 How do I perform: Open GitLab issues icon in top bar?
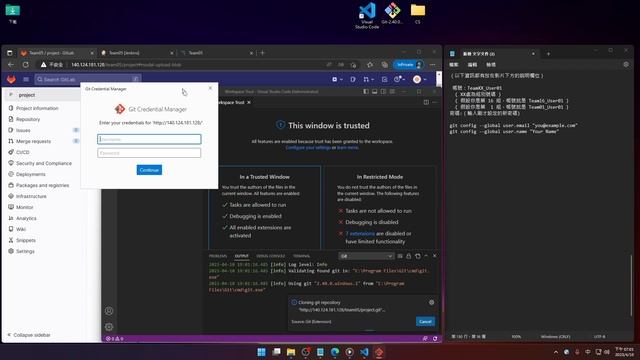353,79
